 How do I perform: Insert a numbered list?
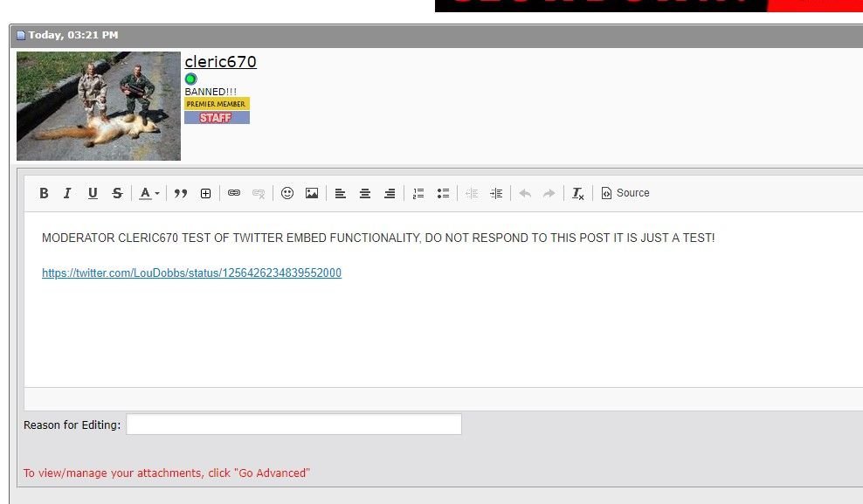(418, 194)
